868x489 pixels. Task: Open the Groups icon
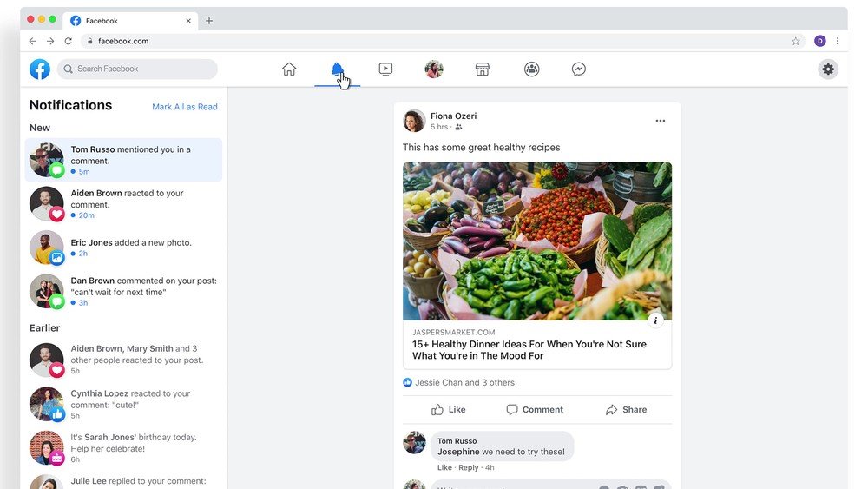[532, 69]
